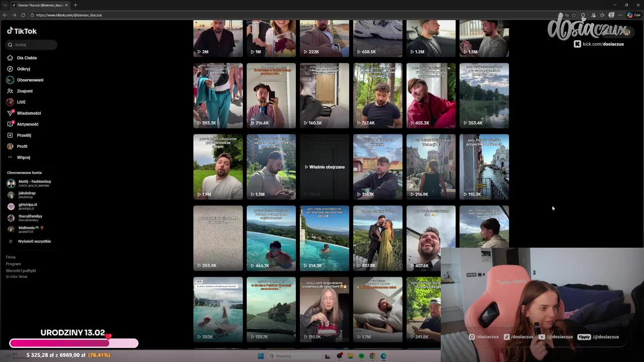Screen dimensions: 644x362
Task: Open the Dia Ciebie home feed icon
Action: click(x=10, y=58)
